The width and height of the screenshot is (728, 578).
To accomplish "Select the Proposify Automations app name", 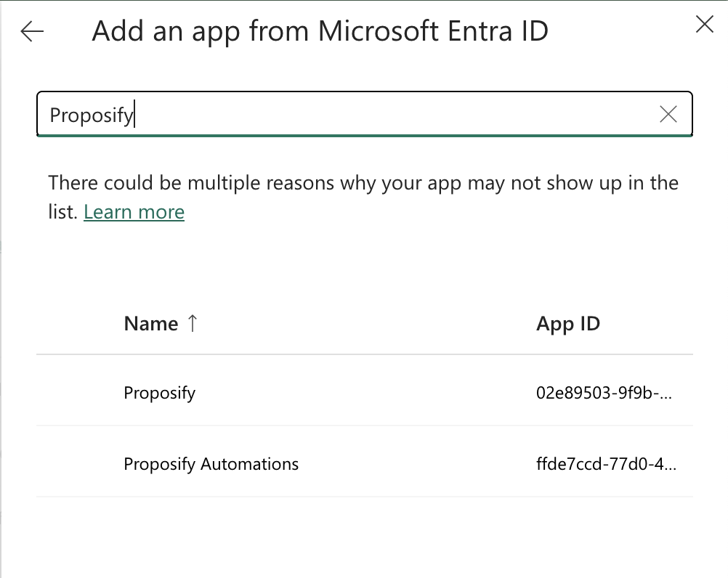I will pos(211,464).
